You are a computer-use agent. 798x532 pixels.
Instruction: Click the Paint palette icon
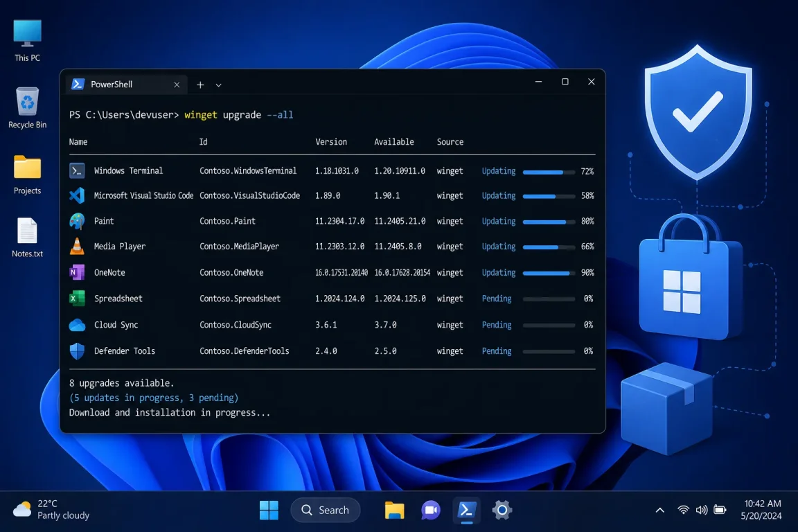click(77, 221)
